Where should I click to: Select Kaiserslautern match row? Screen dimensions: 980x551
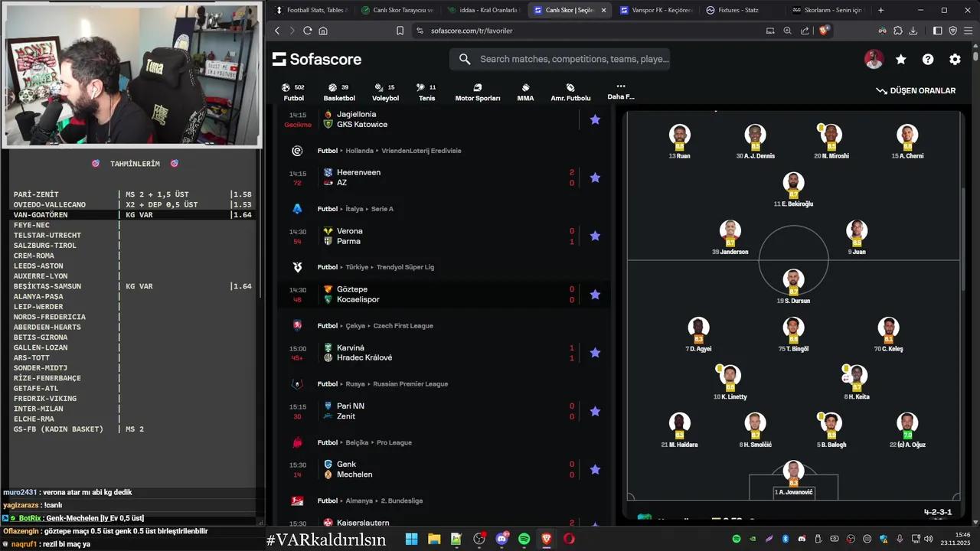coord(444,523)
